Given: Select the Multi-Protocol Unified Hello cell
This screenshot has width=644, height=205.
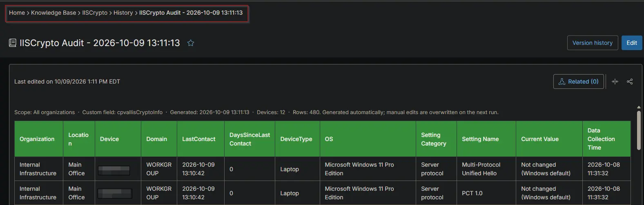Looking at the screenshot, I should pos(486,169).
